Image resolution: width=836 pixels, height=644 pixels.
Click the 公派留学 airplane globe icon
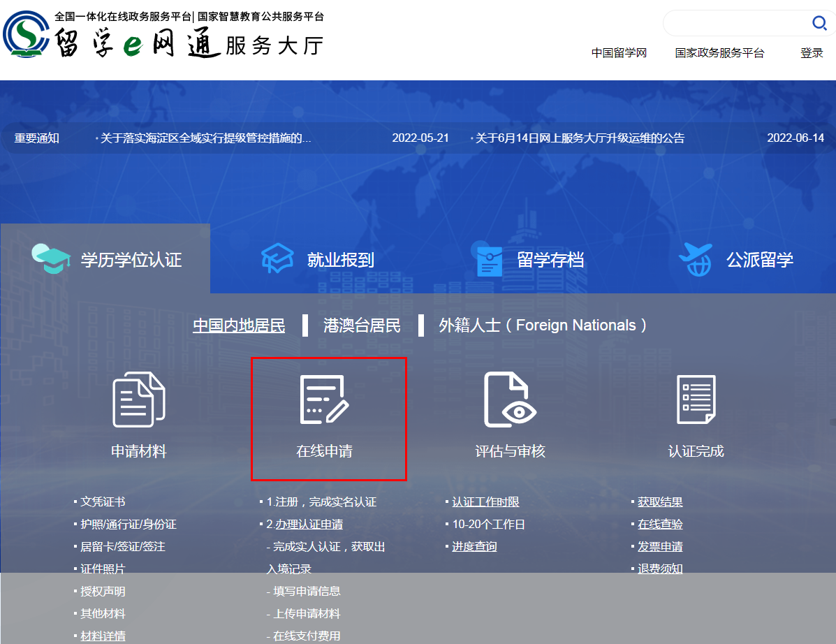coord(696,260)
